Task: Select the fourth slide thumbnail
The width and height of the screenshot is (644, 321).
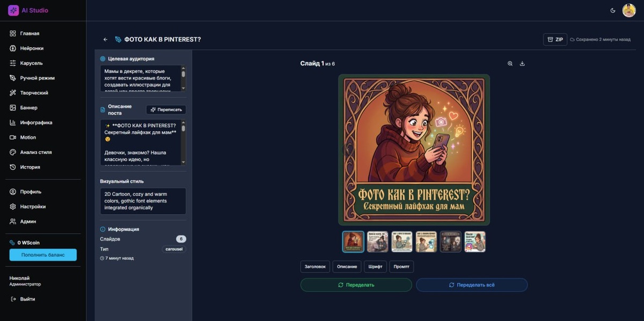Action: (x=426, y=242)
